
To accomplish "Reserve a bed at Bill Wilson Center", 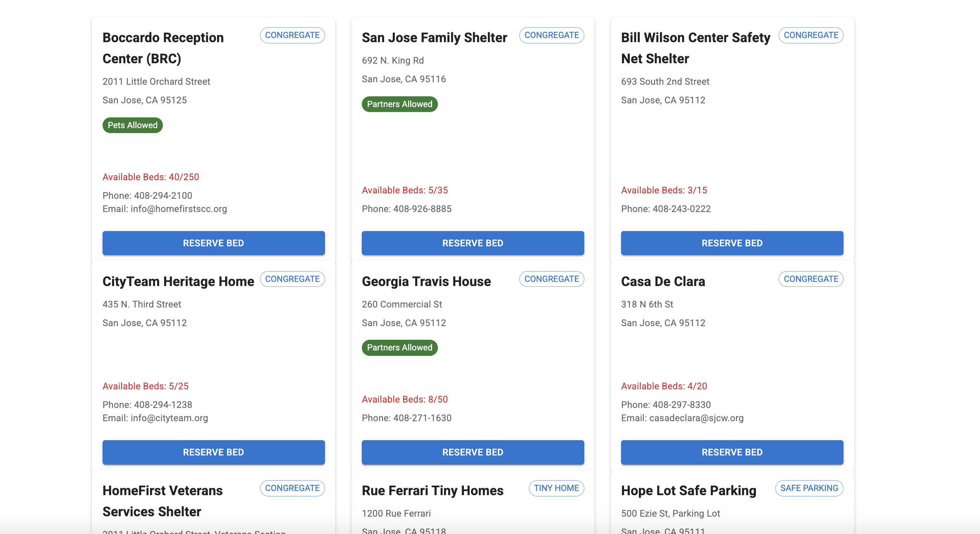I will pos(732,243).
